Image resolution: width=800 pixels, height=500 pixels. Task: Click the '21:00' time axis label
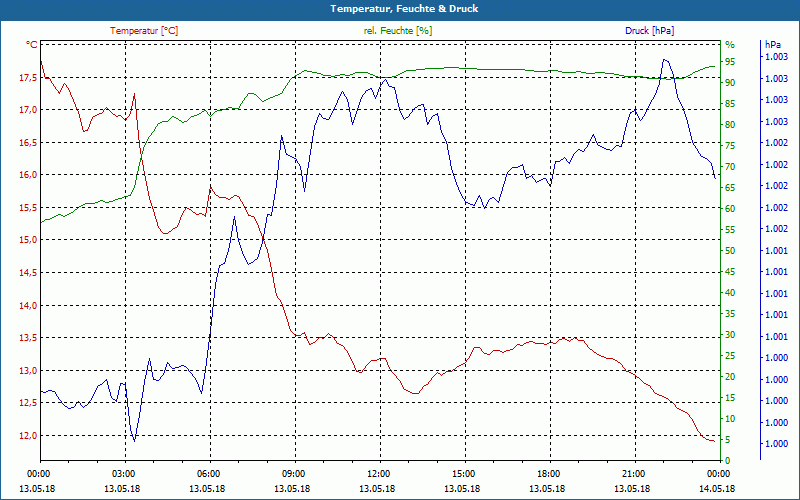[635, 473]
